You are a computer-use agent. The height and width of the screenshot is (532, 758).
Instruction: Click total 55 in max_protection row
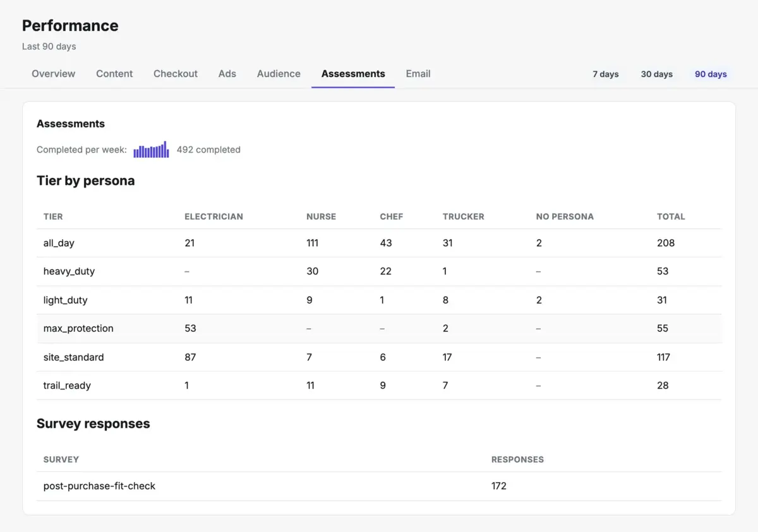click(663, 328)
